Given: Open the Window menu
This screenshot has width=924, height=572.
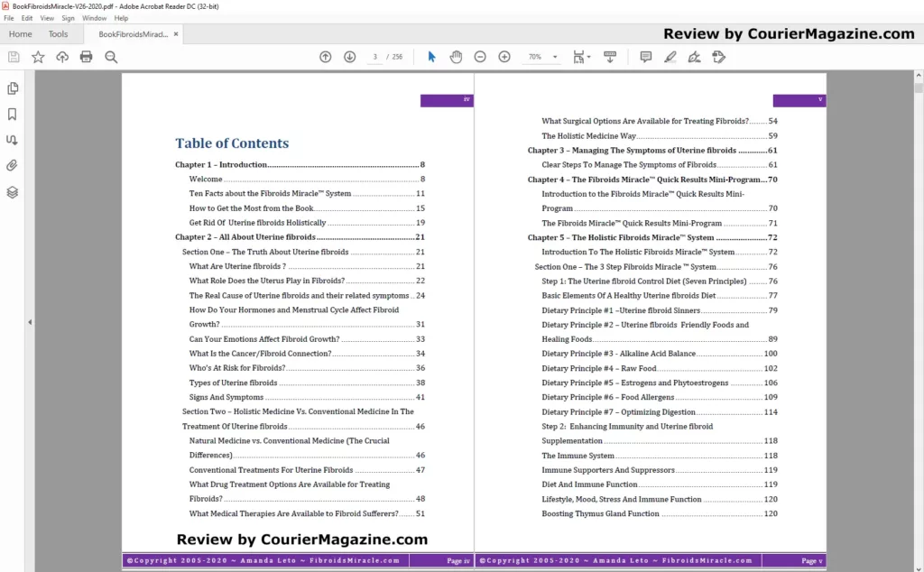Looking at the screenshot, I should 94,18.
